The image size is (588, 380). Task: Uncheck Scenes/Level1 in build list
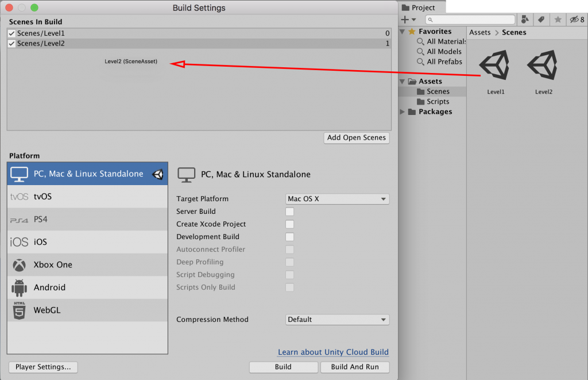point(11,34)
